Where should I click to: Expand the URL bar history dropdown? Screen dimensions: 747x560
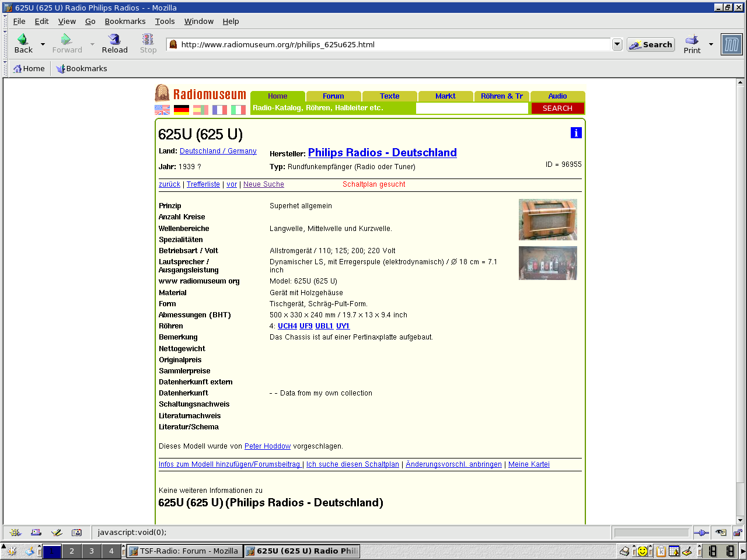(617, 44)
